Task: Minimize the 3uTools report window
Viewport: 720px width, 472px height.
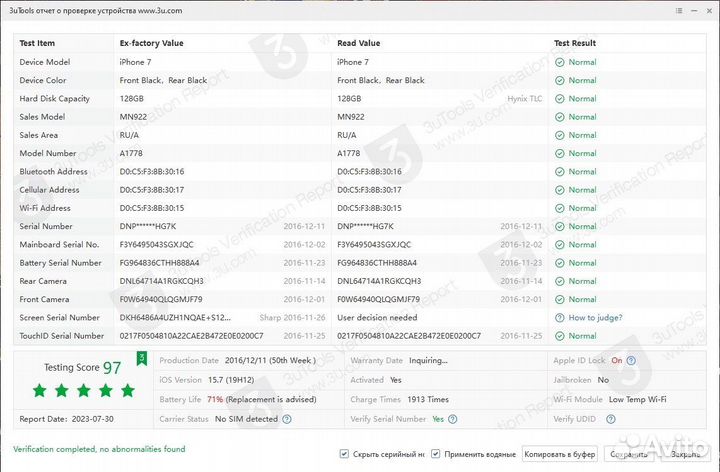Action: 694,11
